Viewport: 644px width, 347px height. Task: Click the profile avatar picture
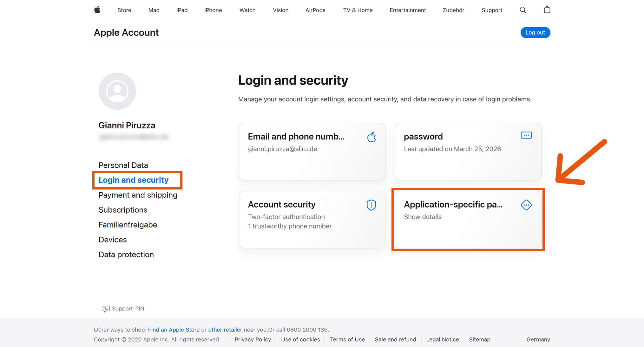tap(117, 91)
